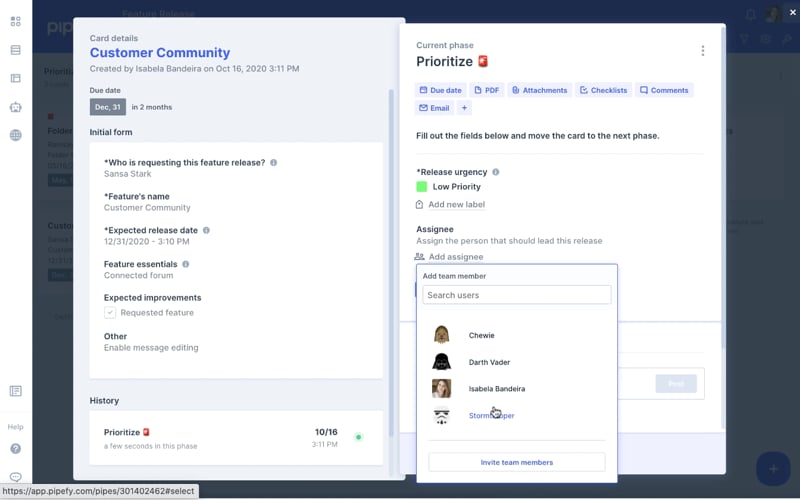Click the notification bell icon
Viewport: 800px width, 500px height.
751,14
